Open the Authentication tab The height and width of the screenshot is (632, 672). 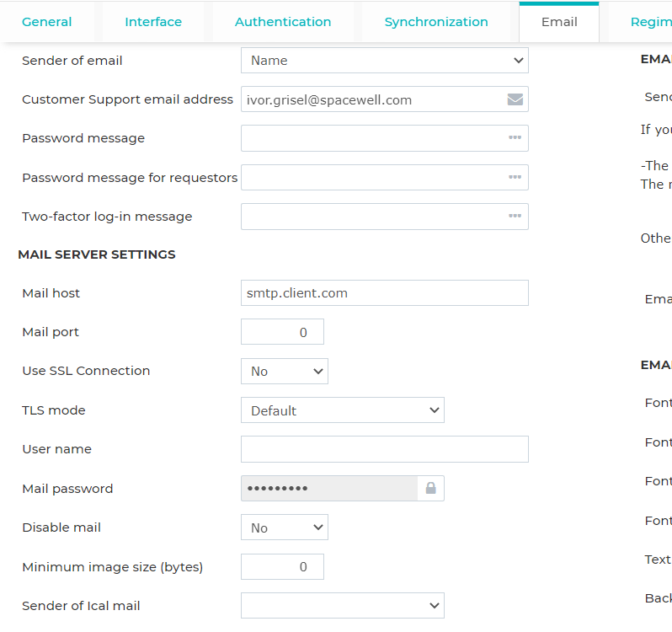point(283,22)
